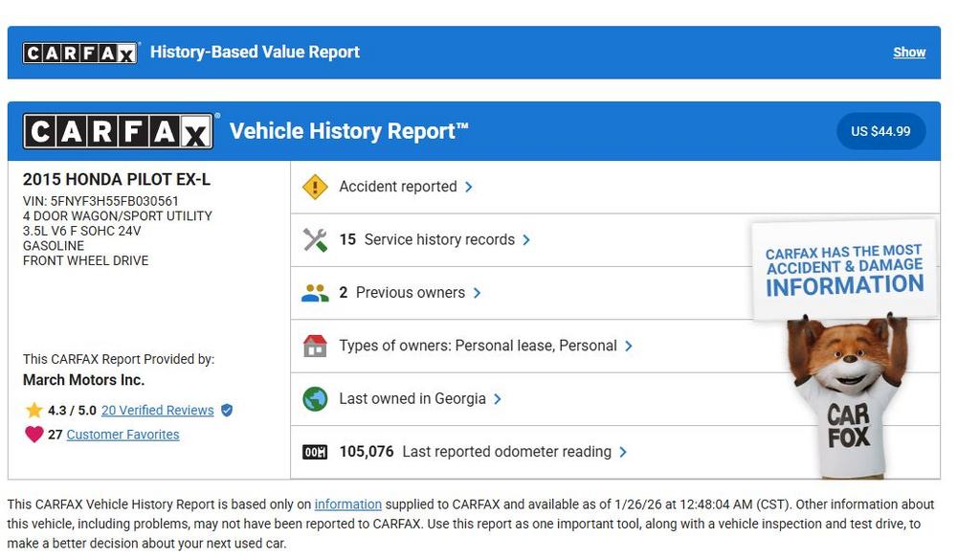The image size is (980, 560).
Task: Expand the Service history records chevron
Action: point(526,239)
